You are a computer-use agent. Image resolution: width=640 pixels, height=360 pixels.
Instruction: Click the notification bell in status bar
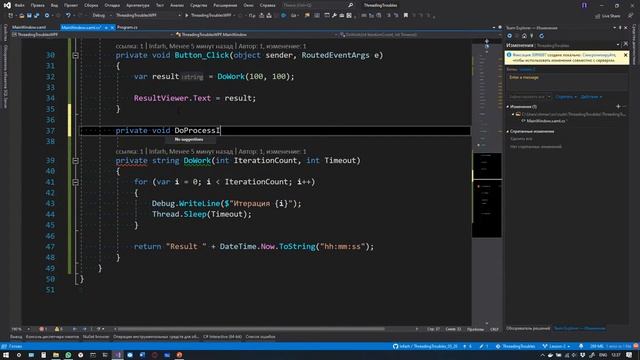(x=581, y=346)
